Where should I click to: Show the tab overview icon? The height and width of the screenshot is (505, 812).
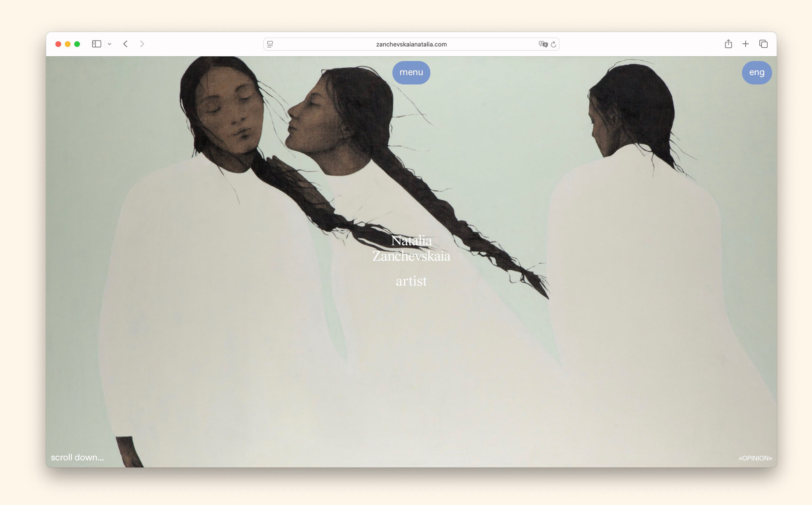point(763,44)
